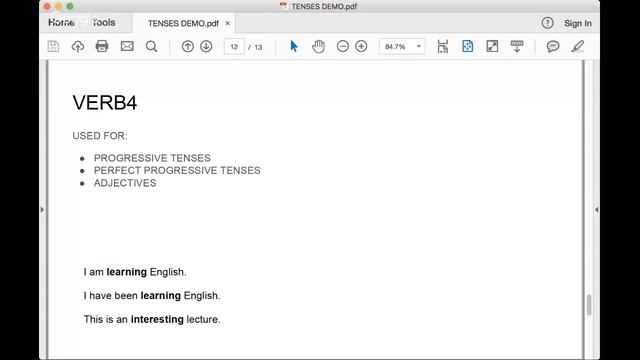Screen dimensions: 640x360
Task: Click the text PROGRESSIVE TENSES
Action: pyautogui.click(x=152, y=158)
